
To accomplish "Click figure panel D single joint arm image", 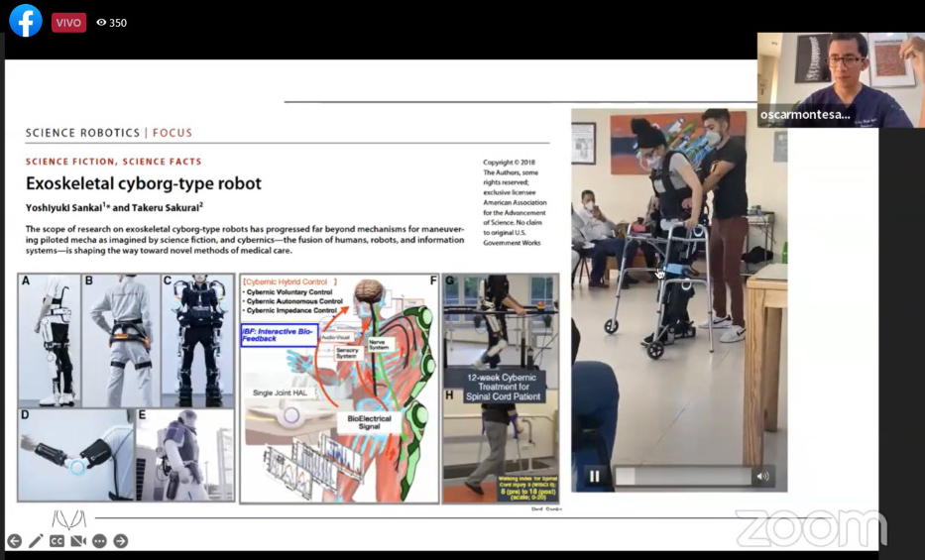I will click(x=76, y=455).
